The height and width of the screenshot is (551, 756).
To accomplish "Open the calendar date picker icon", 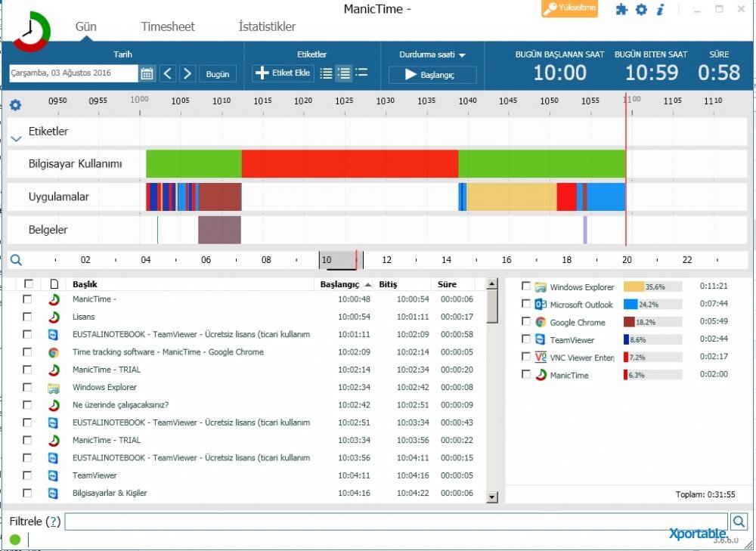I will (x=147, y=74).
